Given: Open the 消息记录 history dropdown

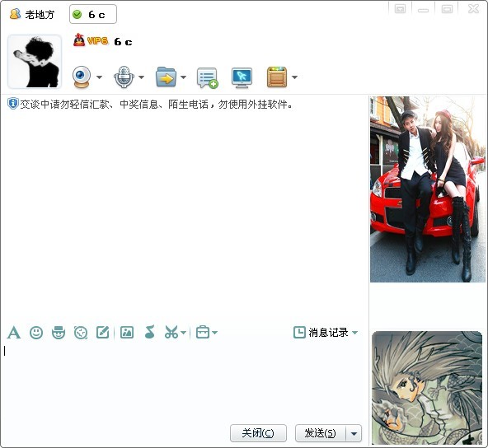Looking at the screenshot, I should (x=326, y=333).
